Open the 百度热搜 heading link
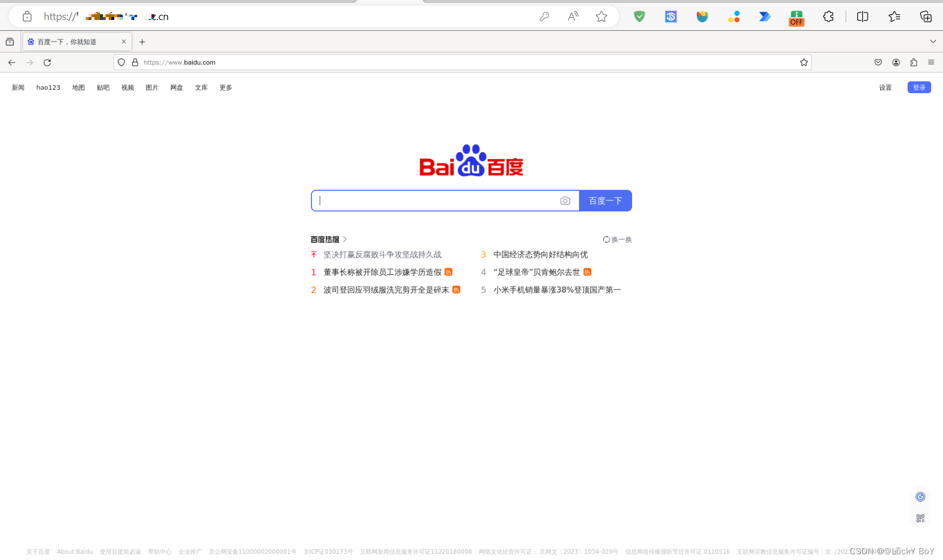This screenshot has width=943, height=560. (x=329, y=239)
